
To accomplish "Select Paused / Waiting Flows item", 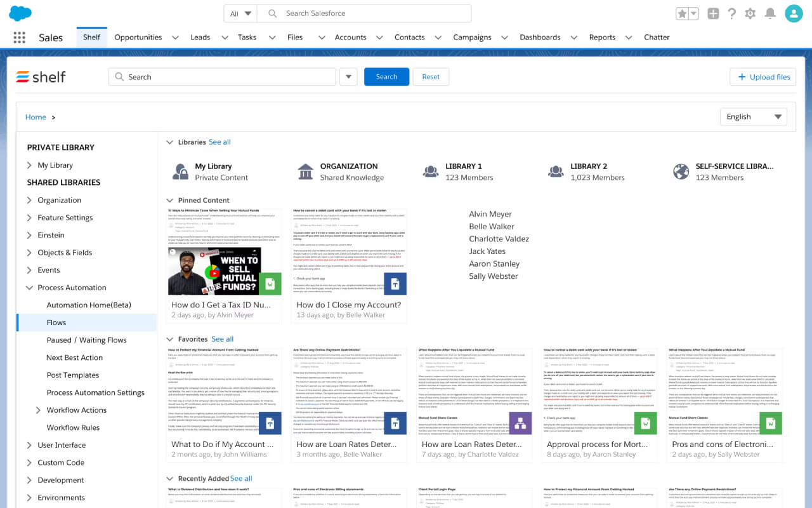I will pos(86,340).
